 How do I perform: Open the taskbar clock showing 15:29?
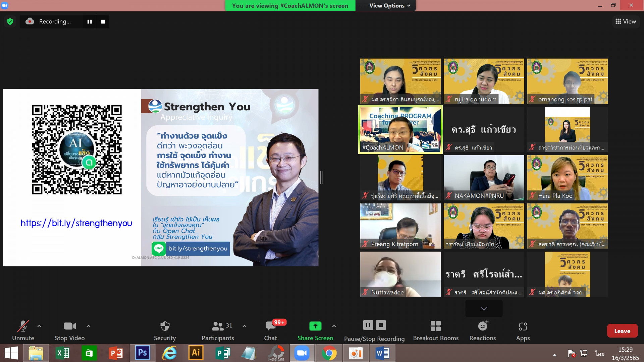(625, 354)
